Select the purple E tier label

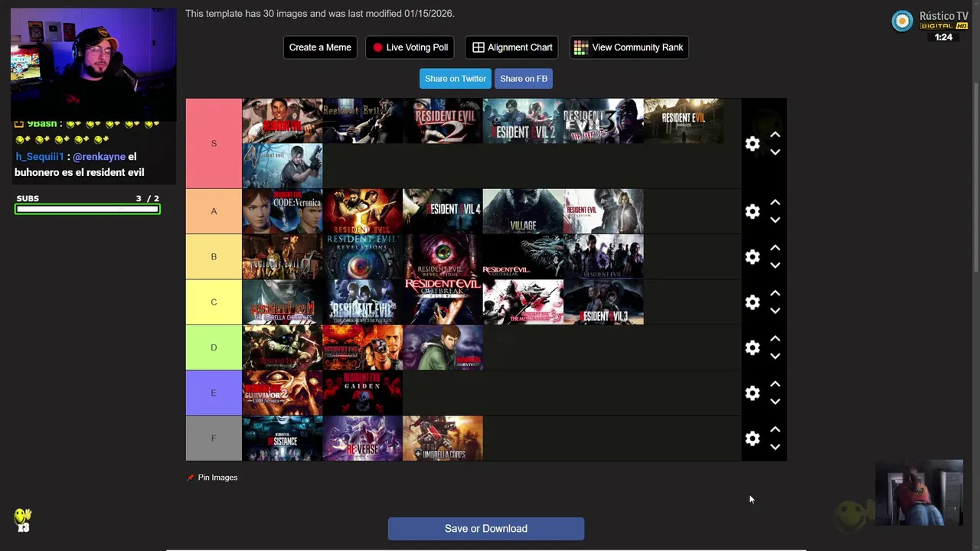click(x=214, y=393)
